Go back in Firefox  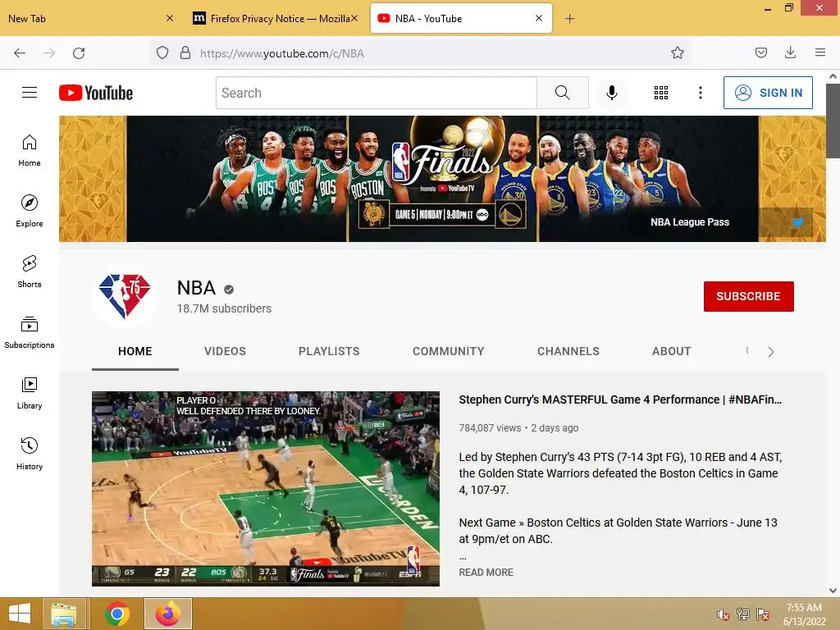[20, 53]
